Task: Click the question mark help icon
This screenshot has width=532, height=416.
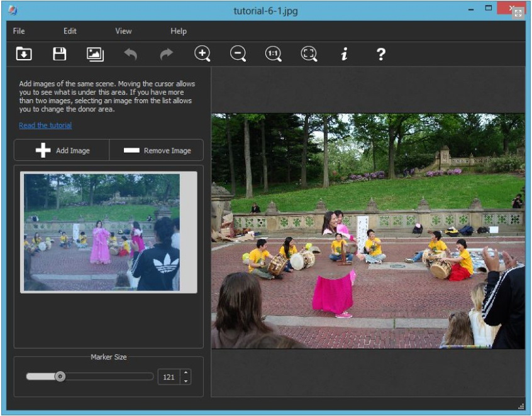Action: (380, 54)
